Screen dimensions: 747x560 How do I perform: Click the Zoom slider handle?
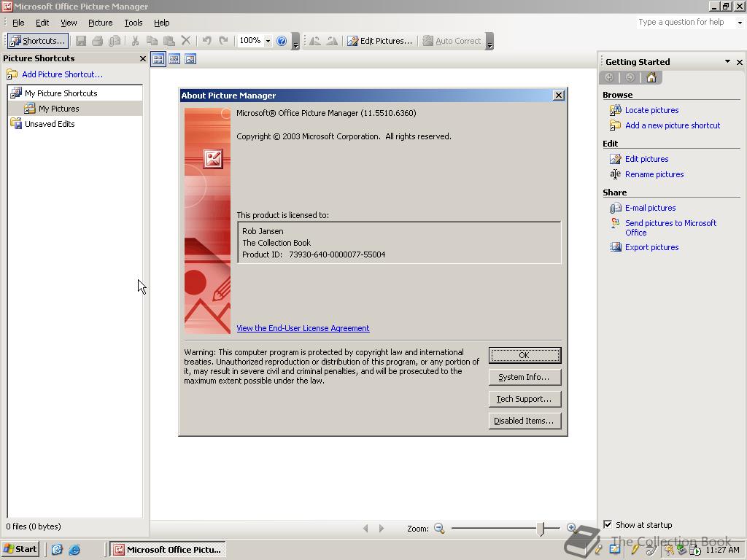pyautogui.click(x=541, y=528)
